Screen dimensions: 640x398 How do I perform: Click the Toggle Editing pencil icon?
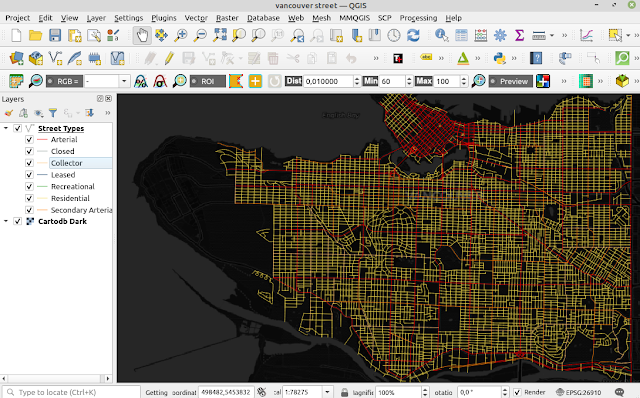tap(169, 58)
